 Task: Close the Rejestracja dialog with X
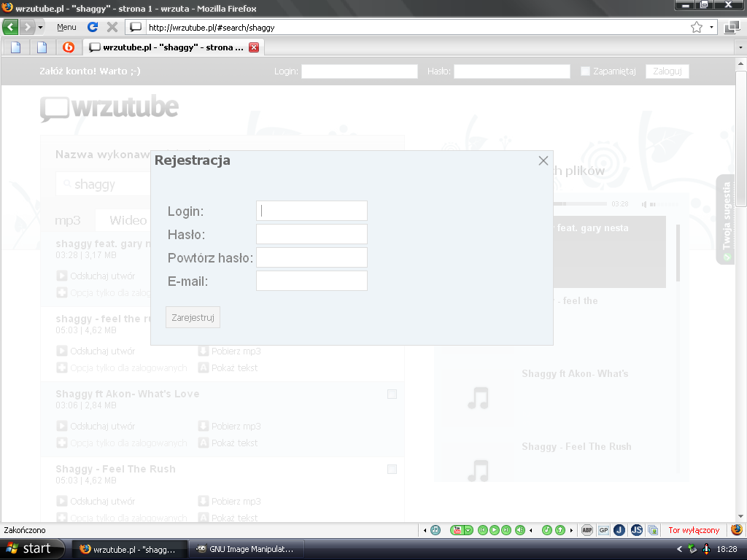pos(543,161)
